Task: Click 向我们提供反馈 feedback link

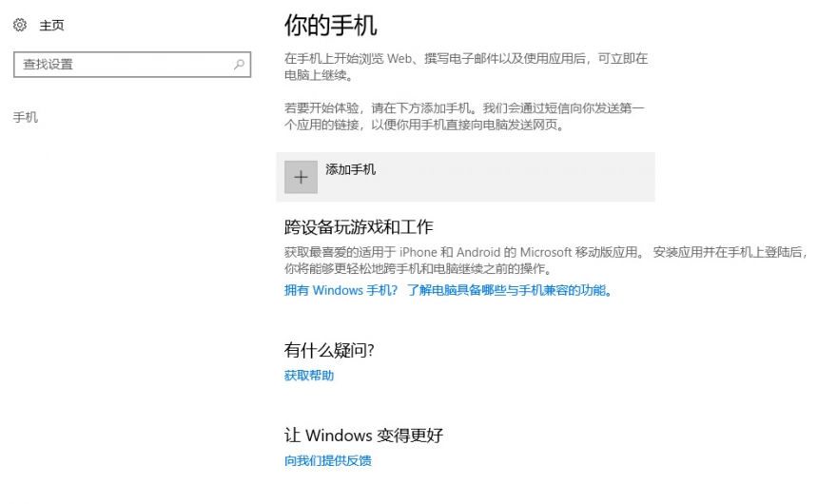Action: point(328,461)
